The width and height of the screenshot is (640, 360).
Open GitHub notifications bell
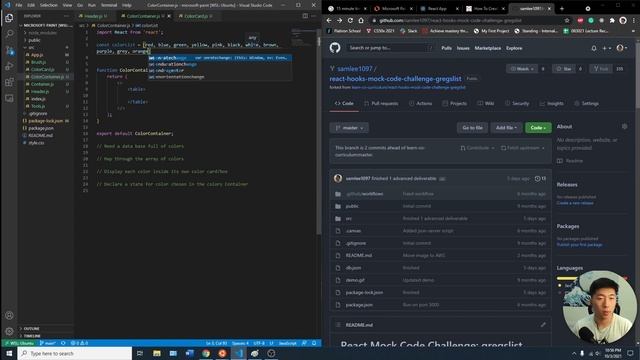pyautogui.click(x=594, y=48)
